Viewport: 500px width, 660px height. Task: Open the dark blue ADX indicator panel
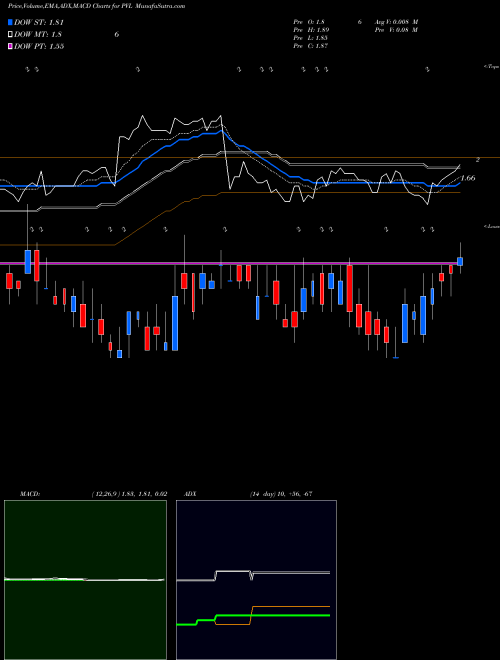pyautogui.click(x=256, y=580)
